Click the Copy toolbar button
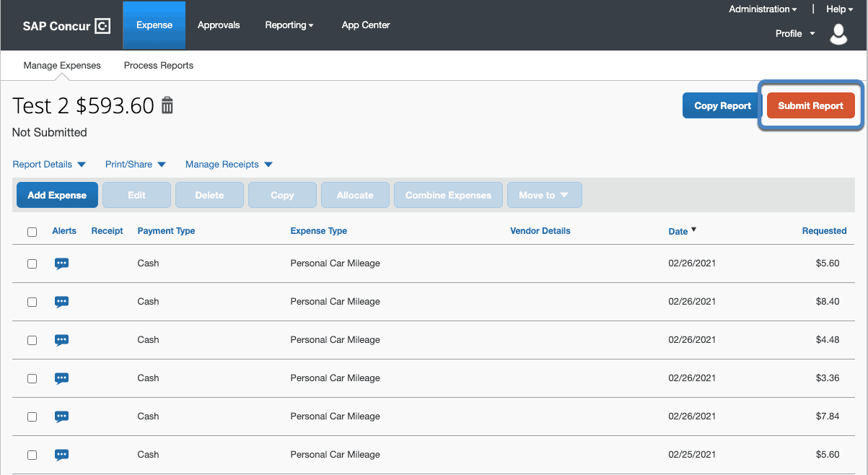This screenshot has width=868, height=475. tap(282, 195)
